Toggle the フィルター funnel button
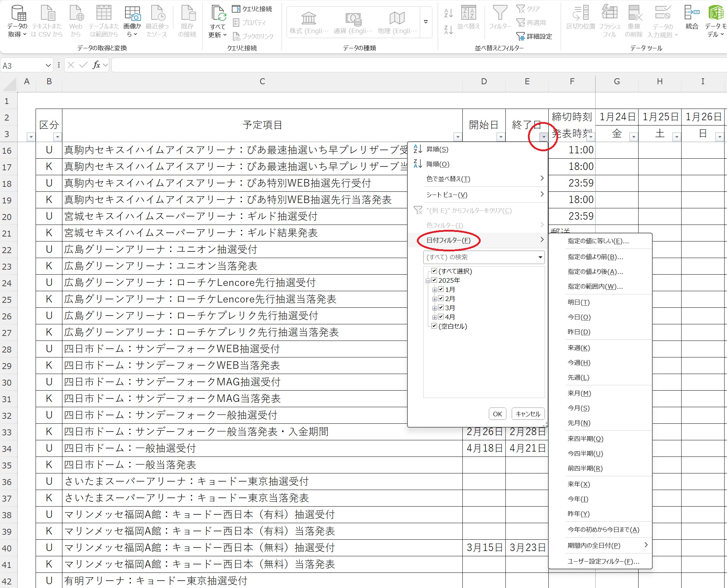This screenshot has height=588, width=727. click(x=500, y=18)
